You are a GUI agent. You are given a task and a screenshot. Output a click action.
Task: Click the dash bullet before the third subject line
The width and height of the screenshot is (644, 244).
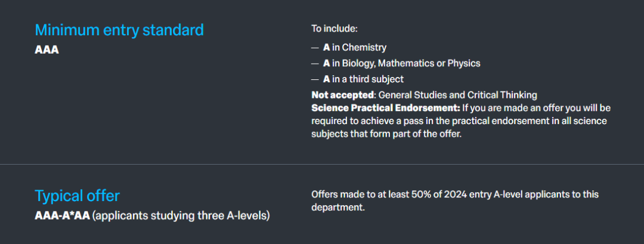(x=315, y=79)
